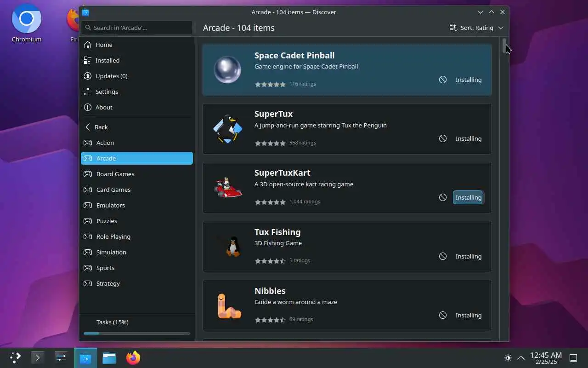Viewport: 588px width, 368px height.
Task: Cancel the Space Cadet Pinball installation
Action: (x=443, y=80)
